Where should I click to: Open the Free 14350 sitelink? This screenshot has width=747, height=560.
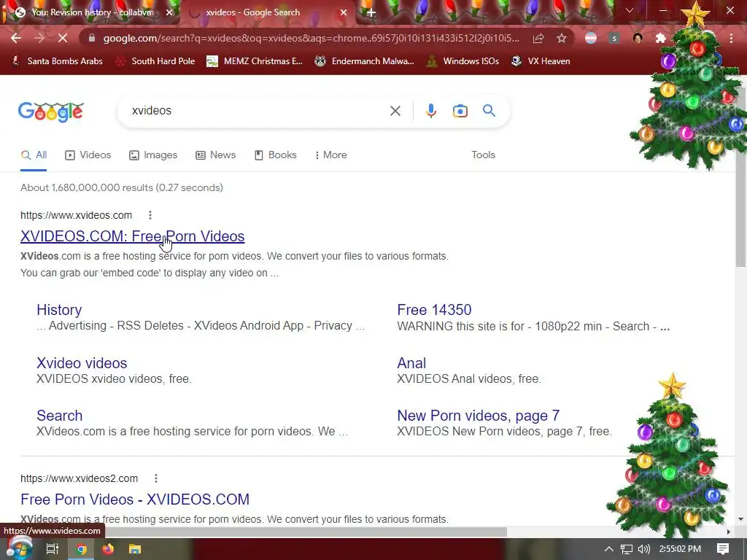[x=434, y=310]
